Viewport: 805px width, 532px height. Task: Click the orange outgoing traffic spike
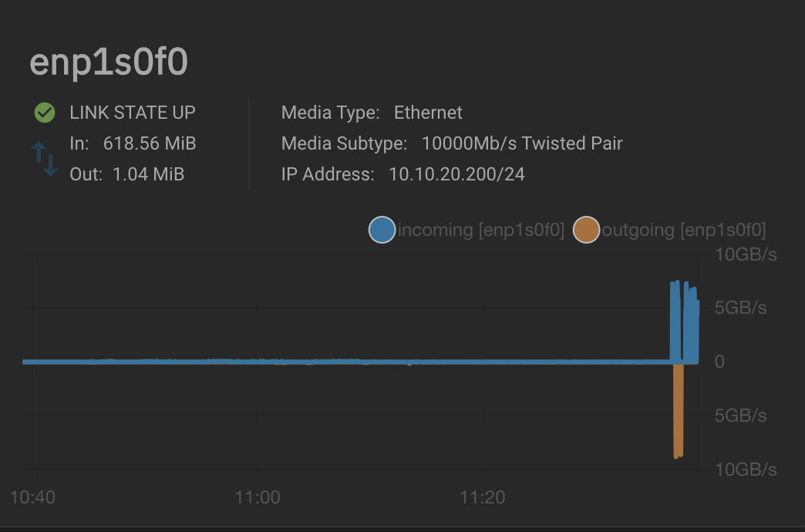point(679,411)
